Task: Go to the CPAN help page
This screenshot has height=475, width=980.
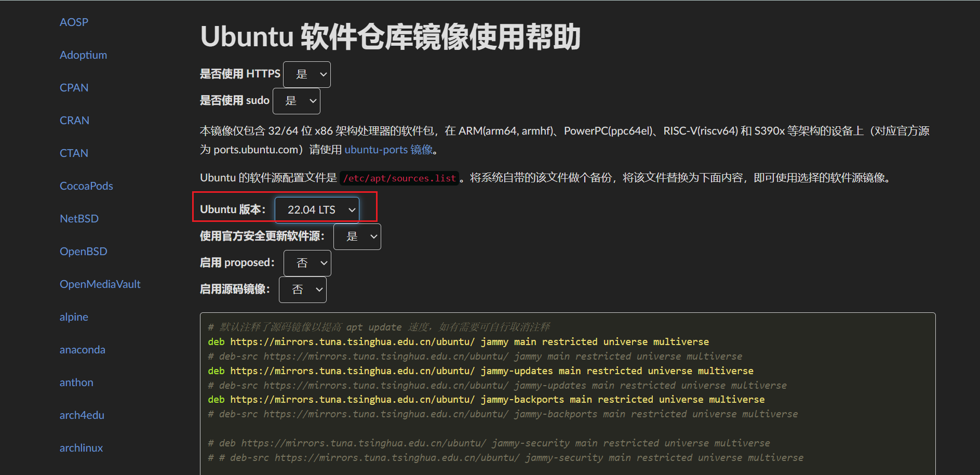Action: point(74,88)
